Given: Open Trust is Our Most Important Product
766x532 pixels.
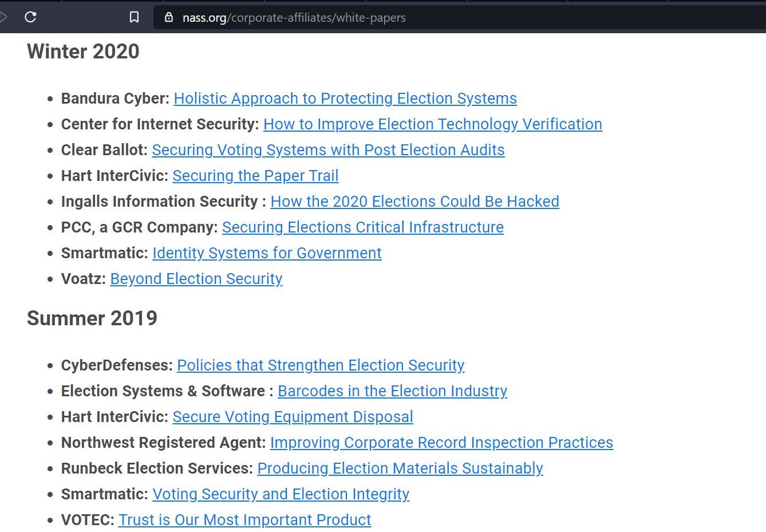Looking at the screenshot, I should click(x=245, y=520).
